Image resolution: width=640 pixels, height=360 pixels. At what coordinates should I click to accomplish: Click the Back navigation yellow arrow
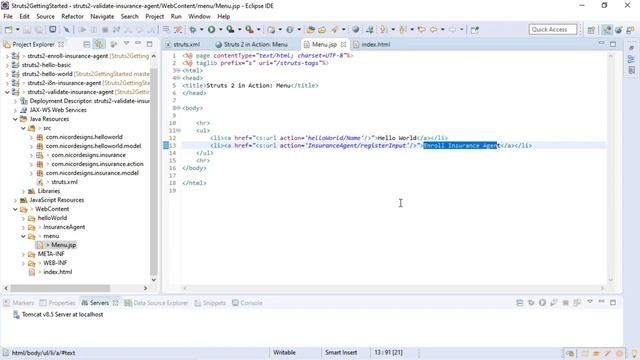433,29
